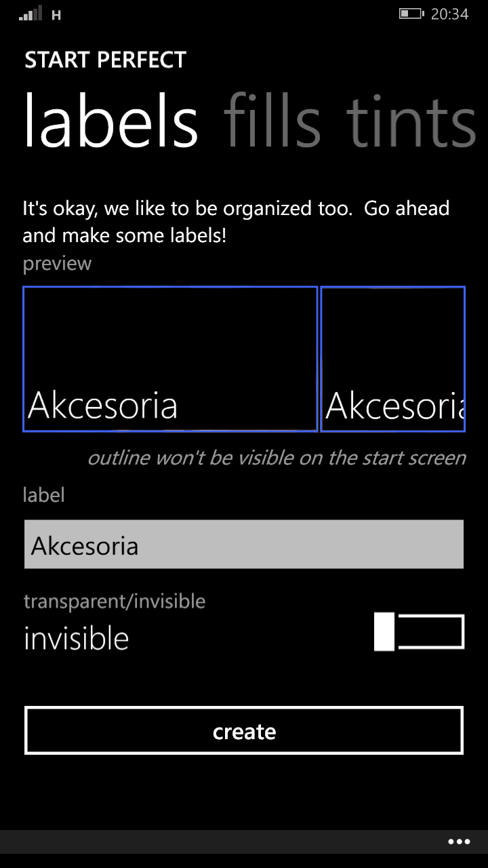Tap the battery indicator icon

(411, 13)
